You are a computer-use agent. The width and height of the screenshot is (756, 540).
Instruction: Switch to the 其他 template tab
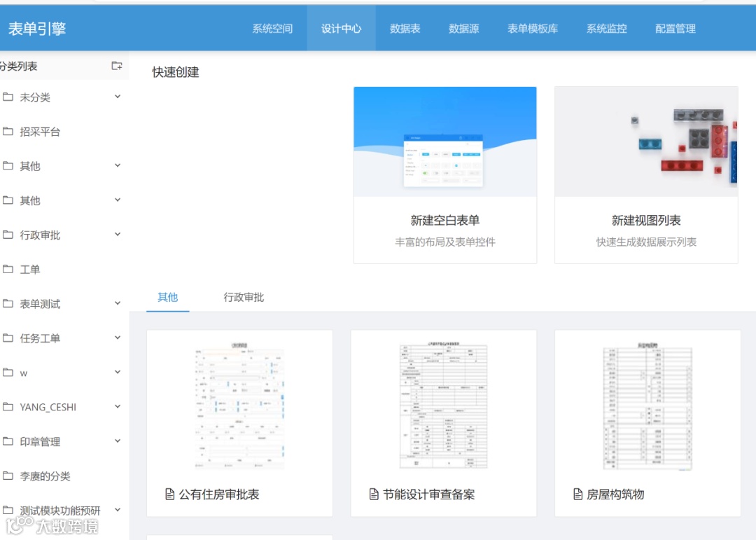coord(168,297)
